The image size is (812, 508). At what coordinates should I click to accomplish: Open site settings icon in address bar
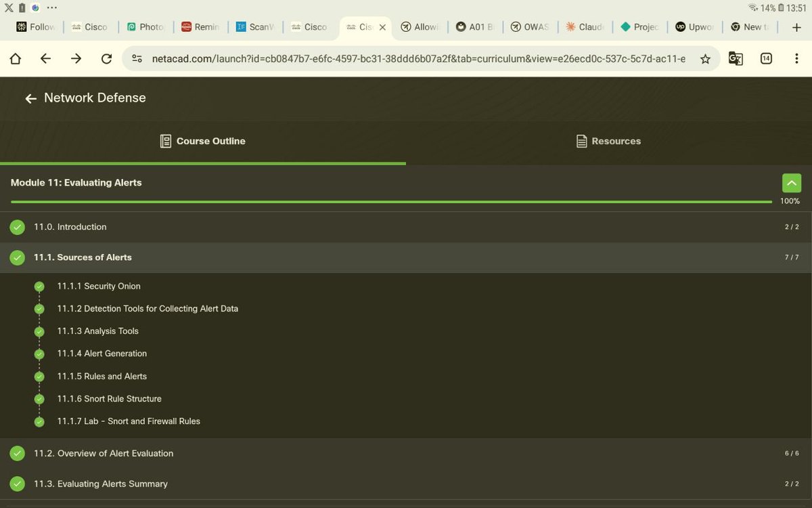[137, 59]
